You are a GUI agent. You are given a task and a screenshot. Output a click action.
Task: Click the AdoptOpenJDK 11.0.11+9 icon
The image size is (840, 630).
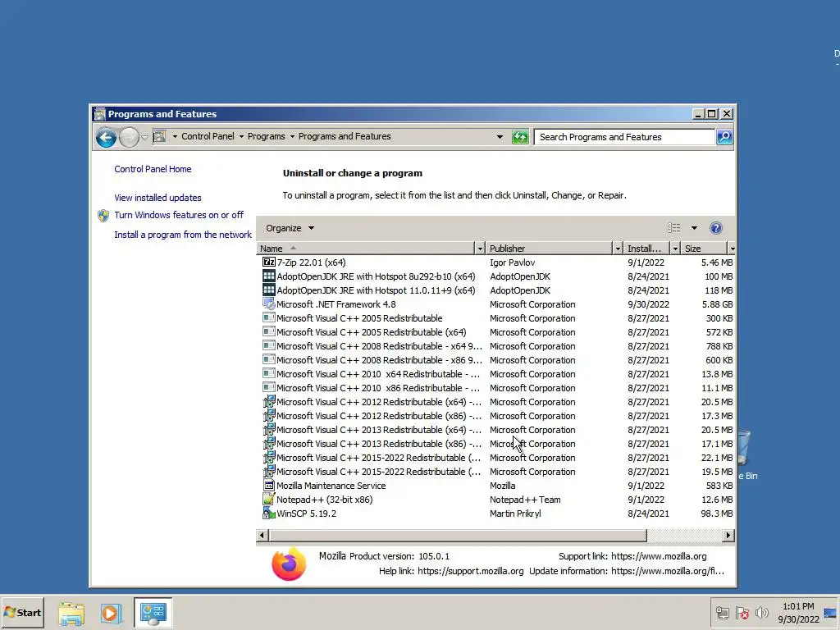coord(268,290)
